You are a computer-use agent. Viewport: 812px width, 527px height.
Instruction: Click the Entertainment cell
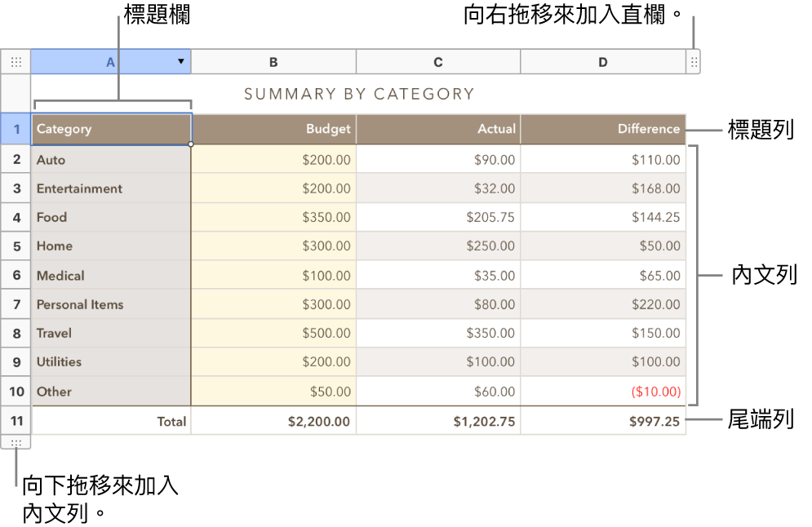point(112,188)
